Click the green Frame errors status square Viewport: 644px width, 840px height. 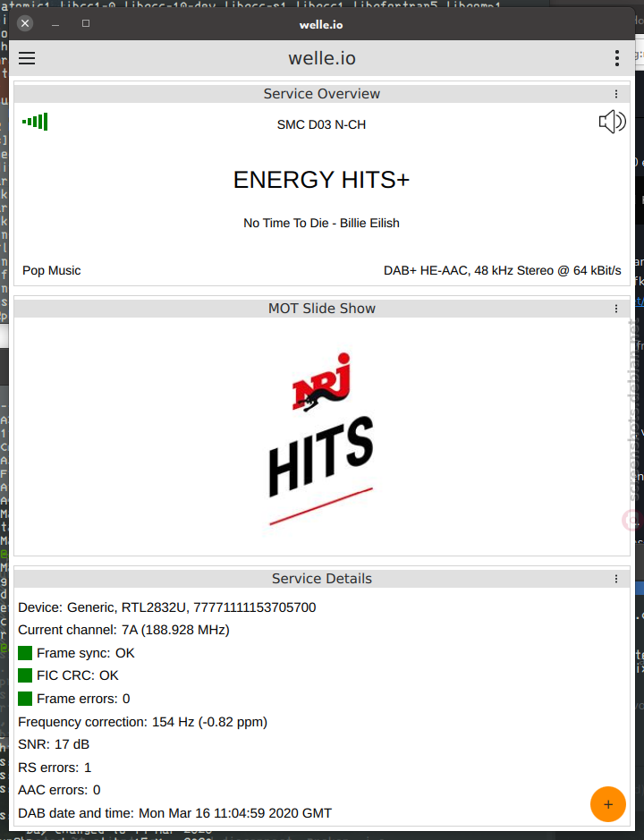pyautogui.click(x=25, y=699)
